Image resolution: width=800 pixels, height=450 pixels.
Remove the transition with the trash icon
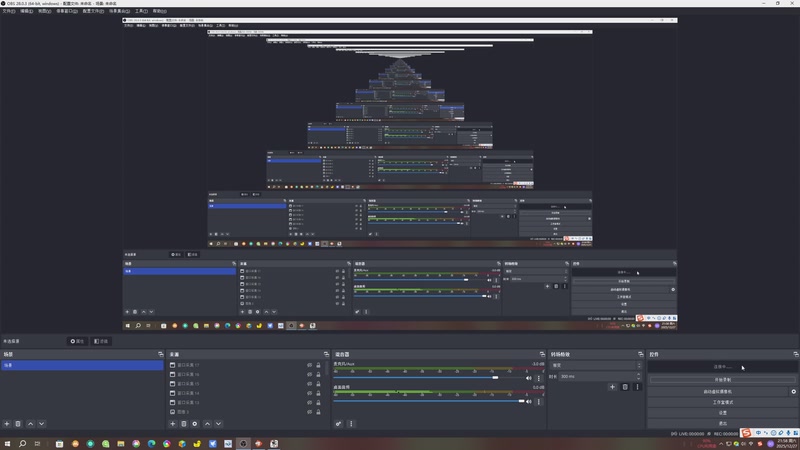625,387
